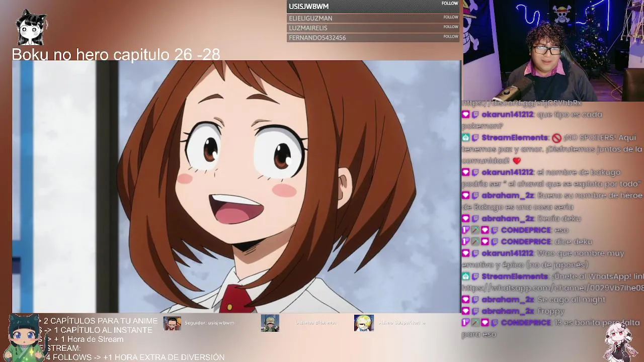The image size is (644, 362).
Task: Click the avatar beside 'Seguidor: usisjwbwm'
Action: (172, 323)
